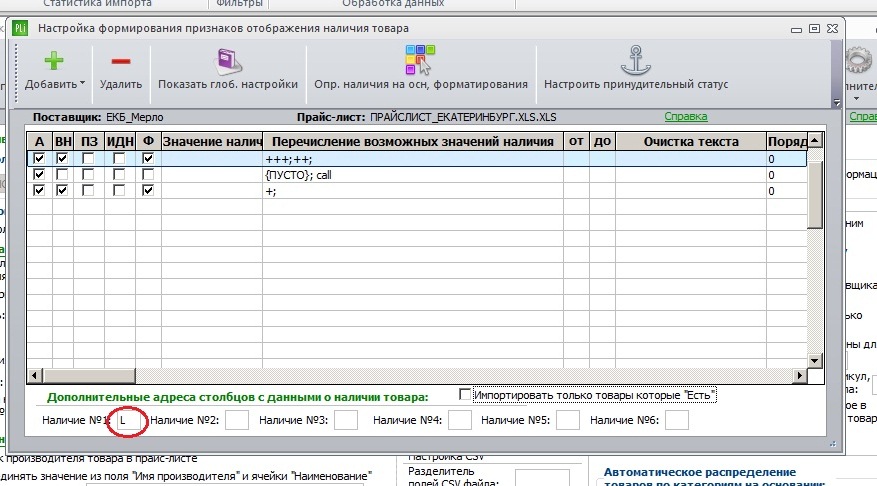Click Порядок value 0 in {ПУСТО}; call row
This screenshot has height=486, width=877.
(786, 175)
